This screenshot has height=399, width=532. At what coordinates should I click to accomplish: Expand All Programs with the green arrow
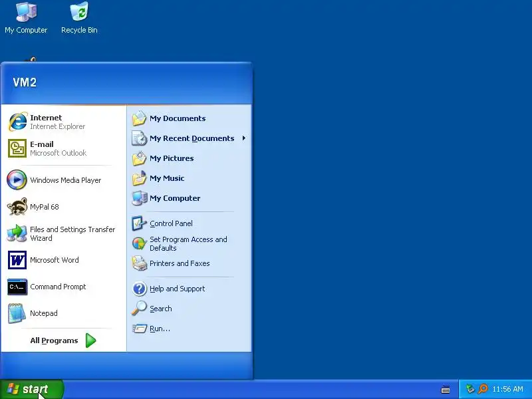click(x=90, y=340)
